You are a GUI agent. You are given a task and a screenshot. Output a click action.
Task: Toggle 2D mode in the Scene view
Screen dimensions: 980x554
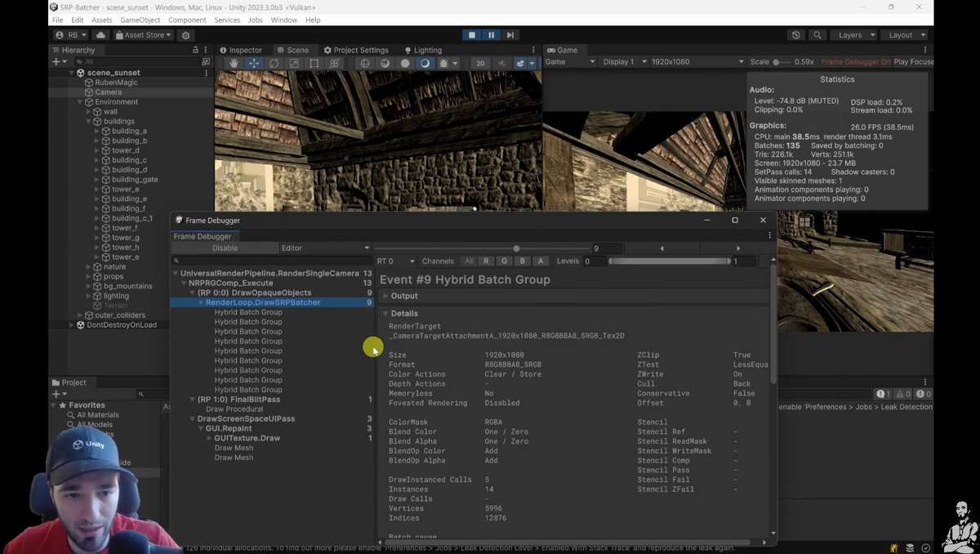pyautogui.click(x=480, y=61)
